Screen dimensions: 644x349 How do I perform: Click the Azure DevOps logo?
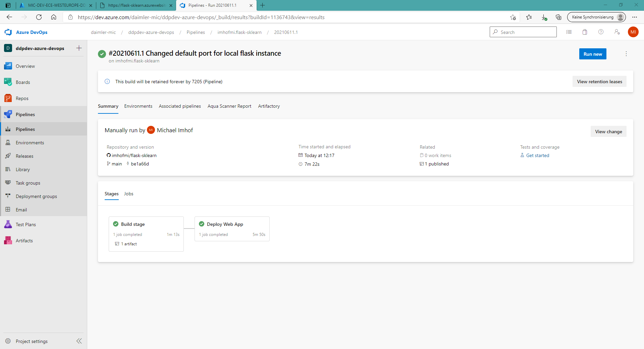coord(8,32)
